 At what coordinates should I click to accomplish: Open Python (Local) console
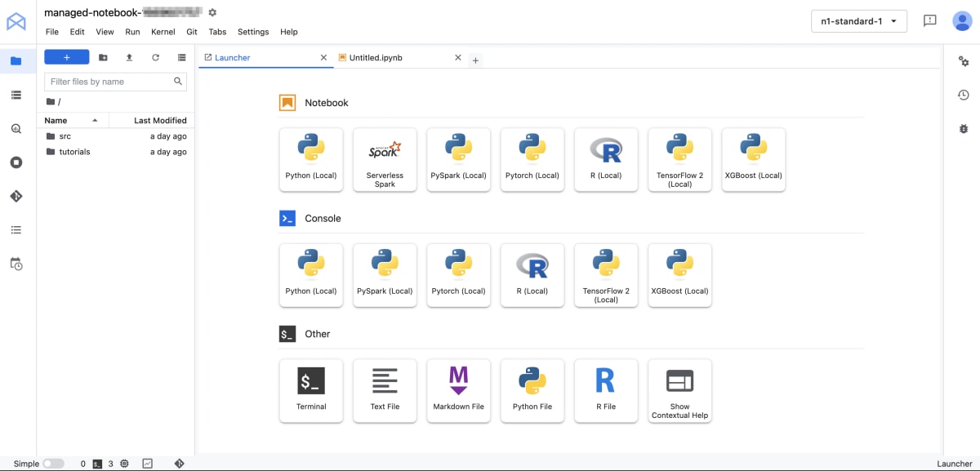tap(311, 275)
